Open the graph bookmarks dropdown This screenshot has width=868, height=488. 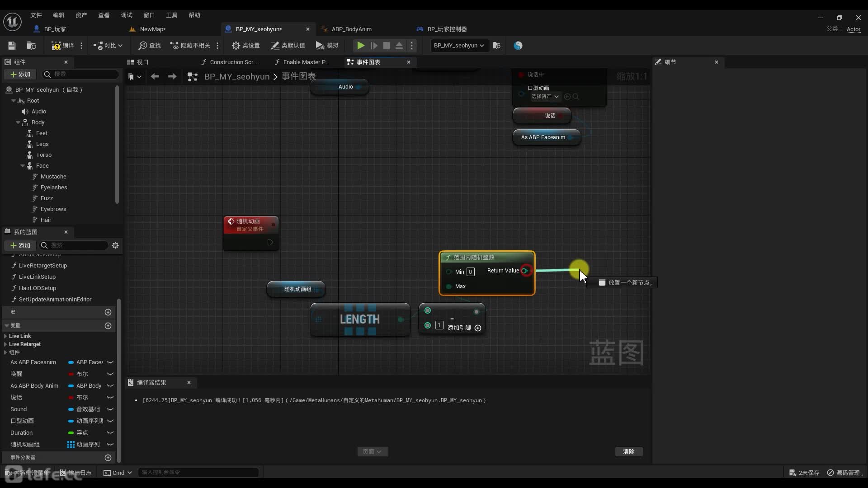[x=135, y=77]
